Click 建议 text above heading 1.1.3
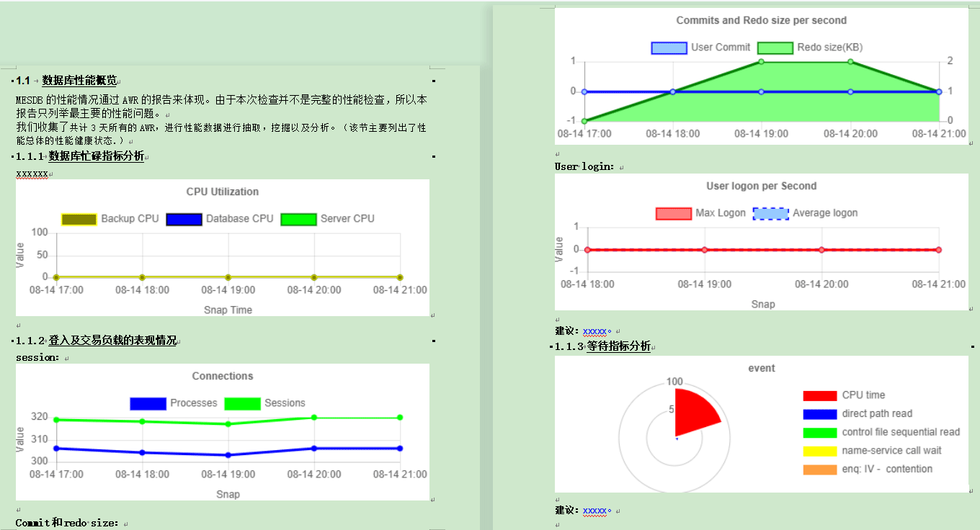980x530 pixels. click(566, 331)
